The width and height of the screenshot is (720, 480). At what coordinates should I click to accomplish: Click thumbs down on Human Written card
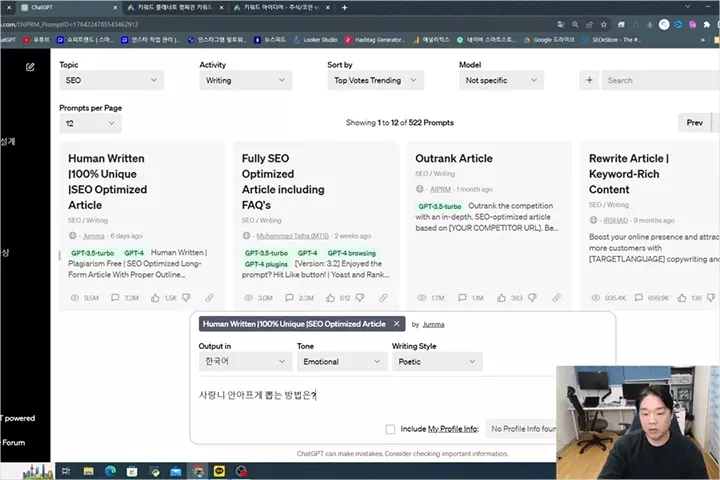point(186,298)
